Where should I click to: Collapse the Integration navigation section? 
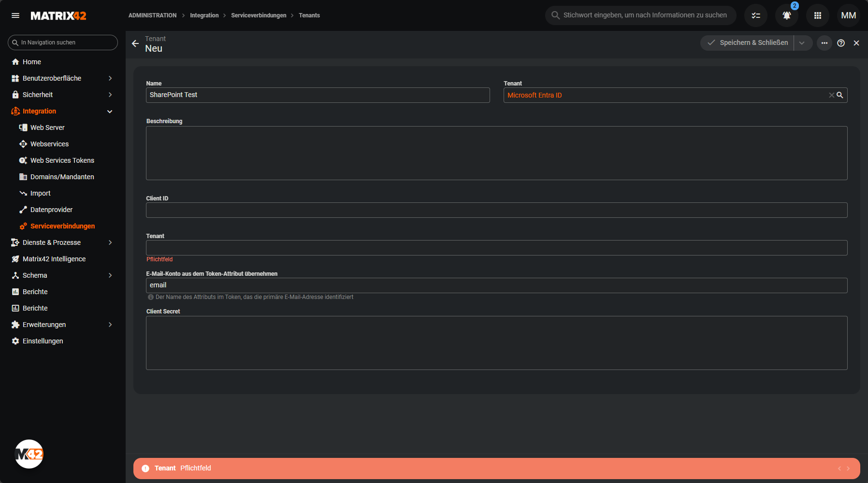pos(110,112)
